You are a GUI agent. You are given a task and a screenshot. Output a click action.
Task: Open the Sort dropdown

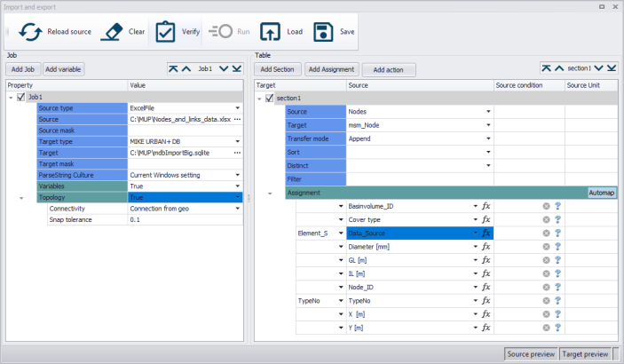click(488, 152)
